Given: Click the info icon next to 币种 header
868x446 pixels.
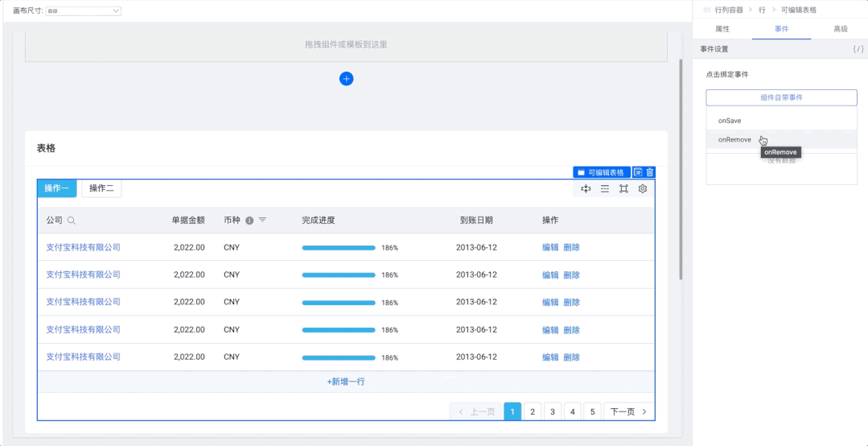Looking at the screenshot, I should [x=249, y=221].
